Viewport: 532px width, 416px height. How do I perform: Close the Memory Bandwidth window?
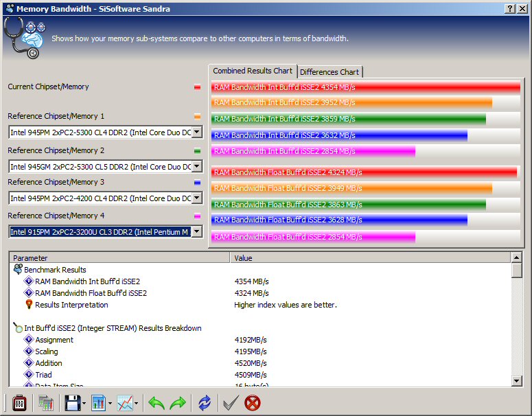522,9
